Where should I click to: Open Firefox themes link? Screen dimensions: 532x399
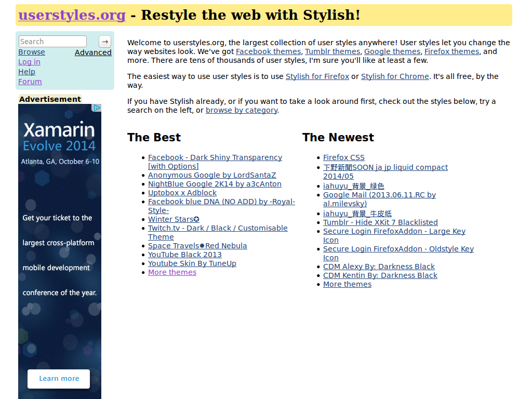pyautogui.click(x=452, y=51)
